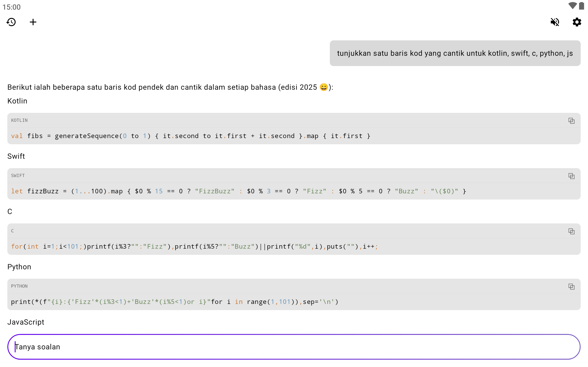This screenshot has width=588, height=367.
Task: Click the JavaScript section heading
Action: pyautogui.click(x=26, y=322)
